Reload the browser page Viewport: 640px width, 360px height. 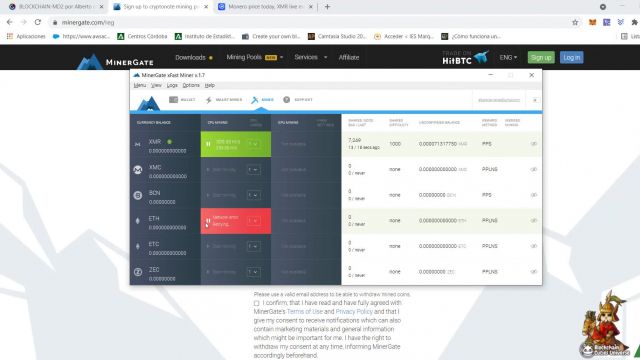pyautogui.click(x=38, y=22)
